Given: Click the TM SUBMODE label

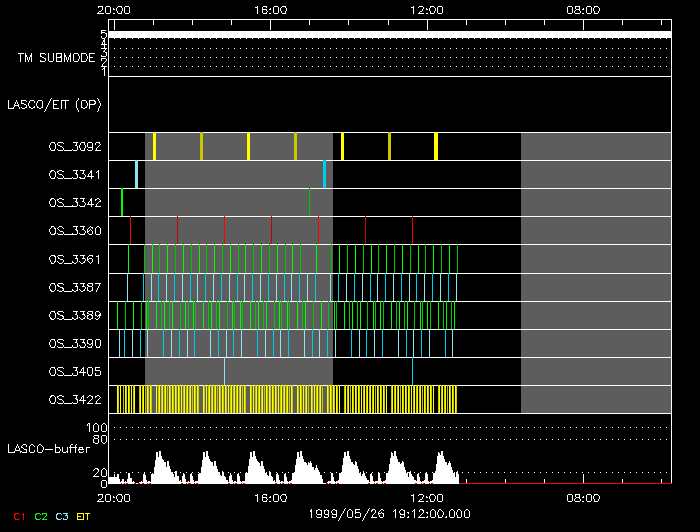Looking at the screenshot, I should [x=56, y=58].
